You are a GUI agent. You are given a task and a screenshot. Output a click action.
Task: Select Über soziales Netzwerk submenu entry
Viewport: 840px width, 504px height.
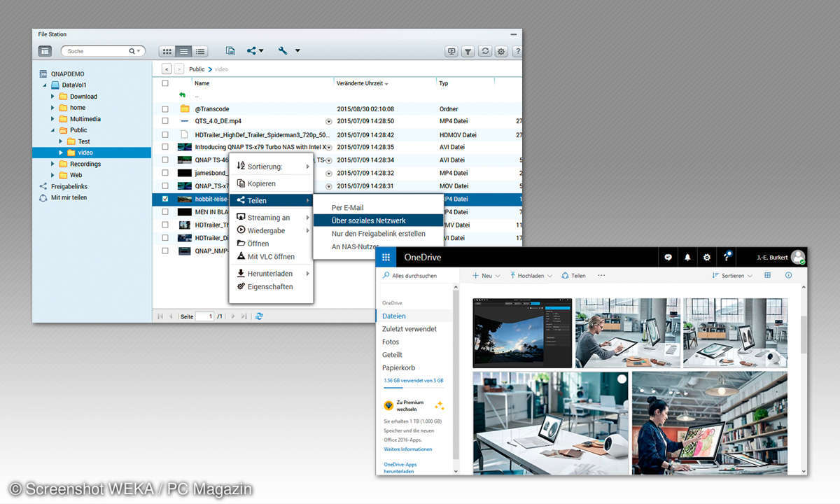click(x=378, y=220)
